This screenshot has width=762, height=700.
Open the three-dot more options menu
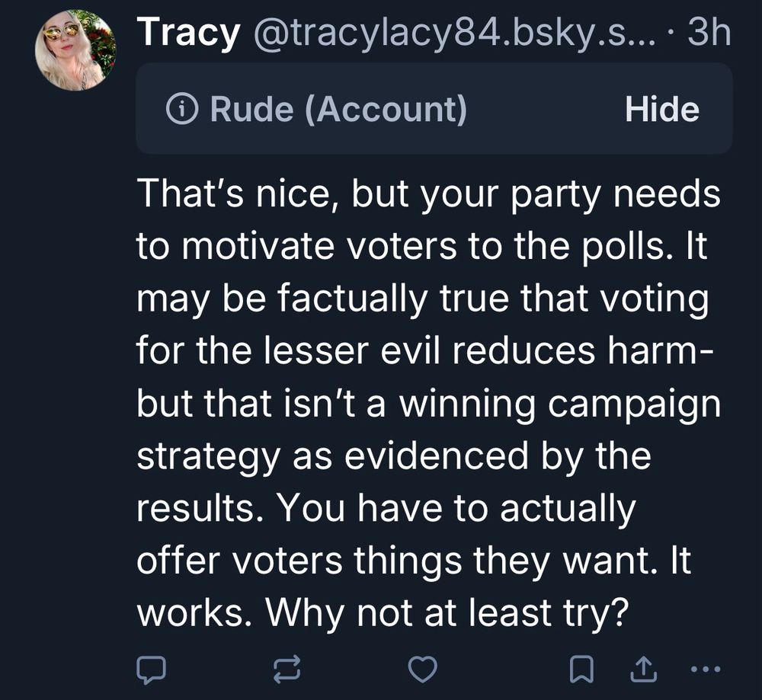(x=703, y=670)
